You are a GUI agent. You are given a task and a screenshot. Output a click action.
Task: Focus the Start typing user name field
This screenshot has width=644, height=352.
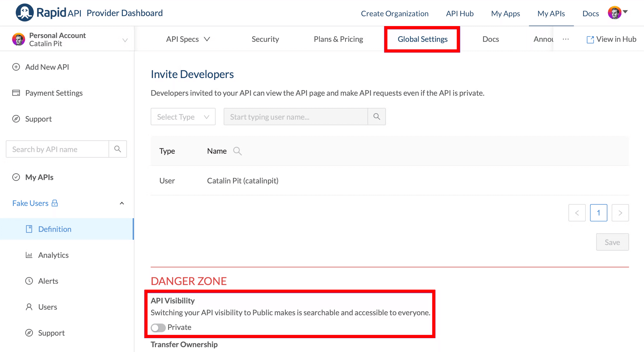tap(296, 117)
